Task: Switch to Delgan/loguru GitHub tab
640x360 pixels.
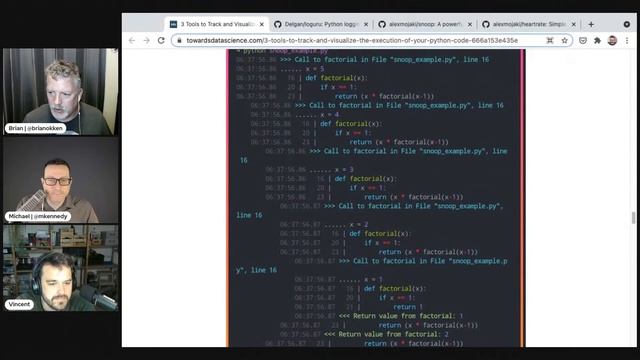Action: (x=320, y=24)
